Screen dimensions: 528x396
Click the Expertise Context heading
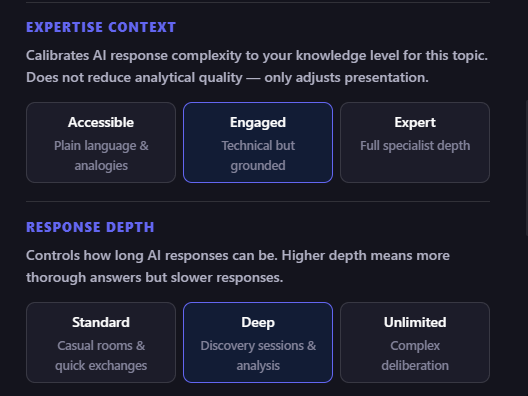tap(101, 27)
